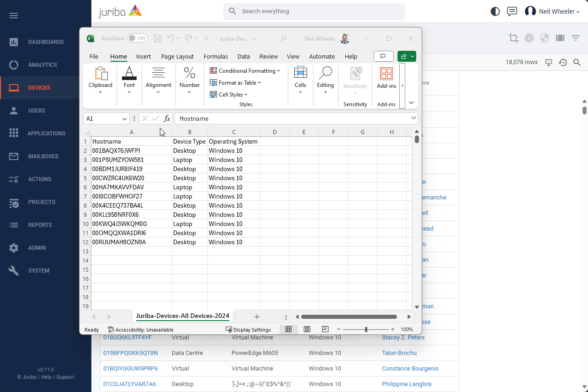
Task: Open Excel Name Box dropdown
Action: pyautogui.click(x=125, y=119)
